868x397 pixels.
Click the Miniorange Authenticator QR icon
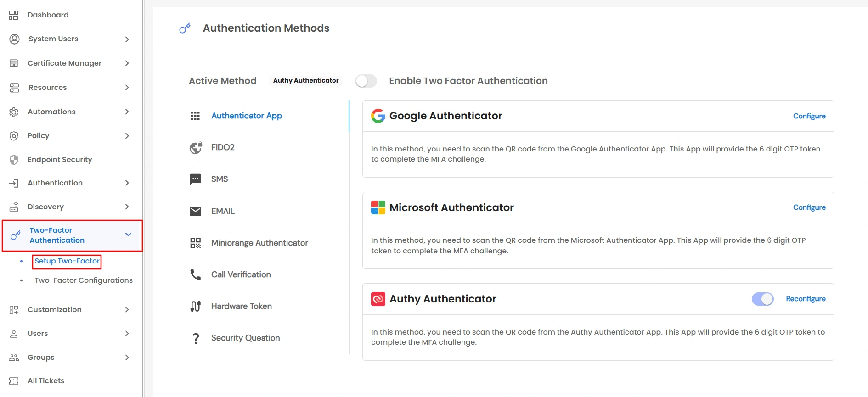tap(196, 243)
